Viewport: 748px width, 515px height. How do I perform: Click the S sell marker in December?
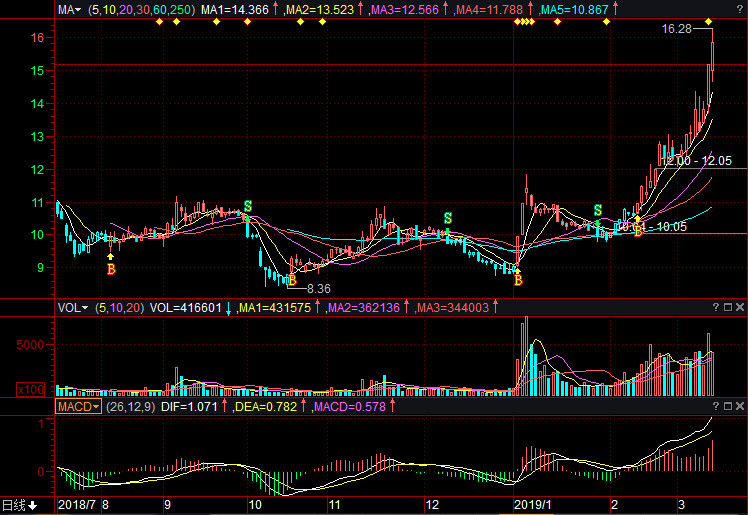coord(448,218)
